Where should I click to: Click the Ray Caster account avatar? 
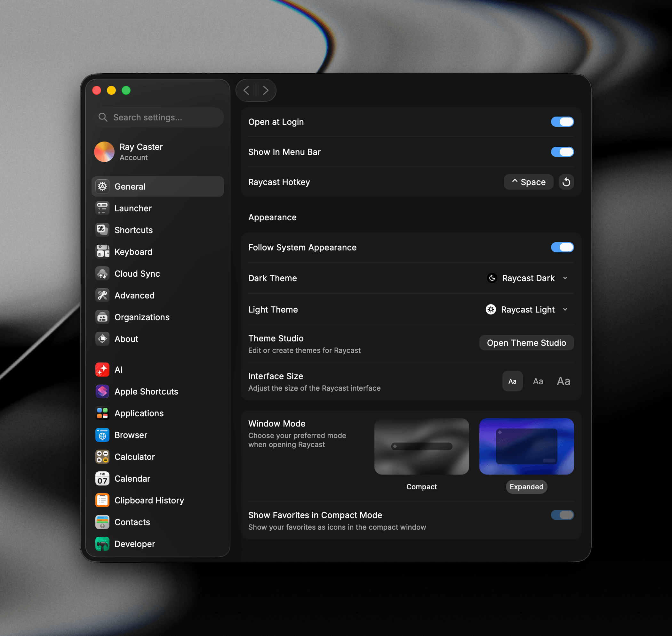(104, 152)
